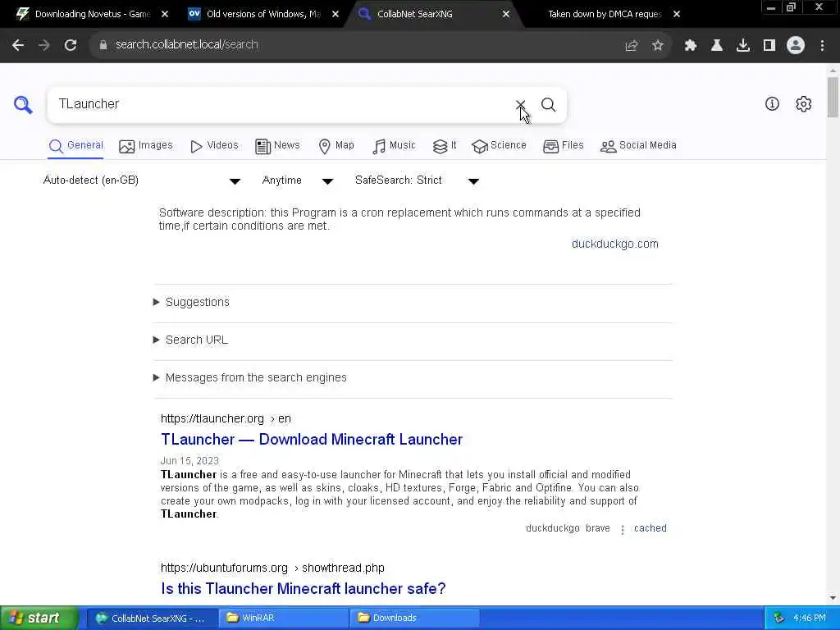The width and height of the screenshot is (840, 630).
Task: Click the three-dot menu beside cached
Action: [x=622, y=529]
